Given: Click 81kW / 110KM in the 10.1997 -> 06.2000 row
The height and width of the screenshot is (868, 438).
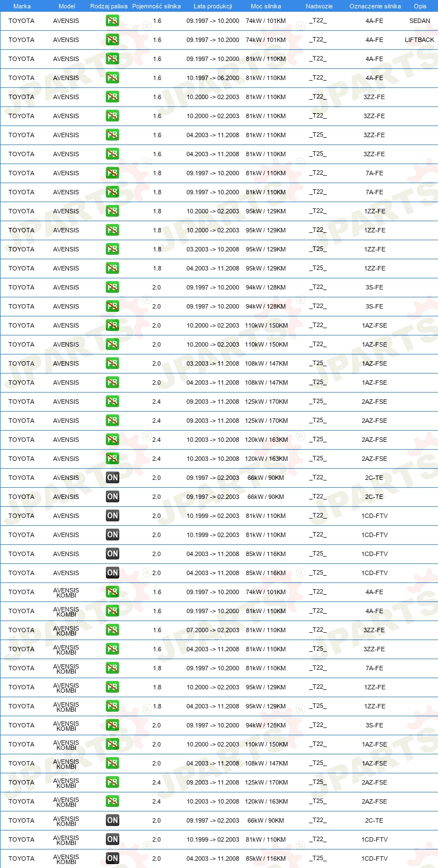Looking at the screenshot, I should coord(266,78).
